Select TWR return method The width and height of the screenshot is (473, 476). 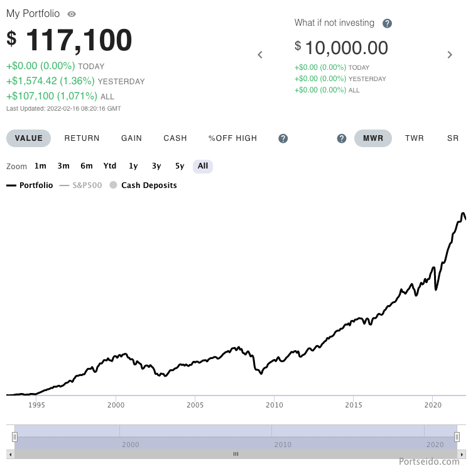point(415,138)
